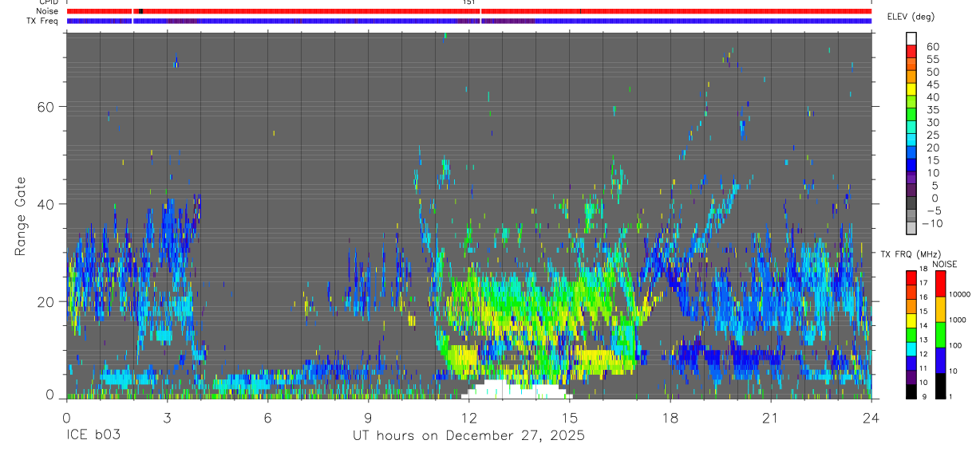
Task: Click the orange-yellow swatch in NOISE colorbar
Action: [941, 309]
